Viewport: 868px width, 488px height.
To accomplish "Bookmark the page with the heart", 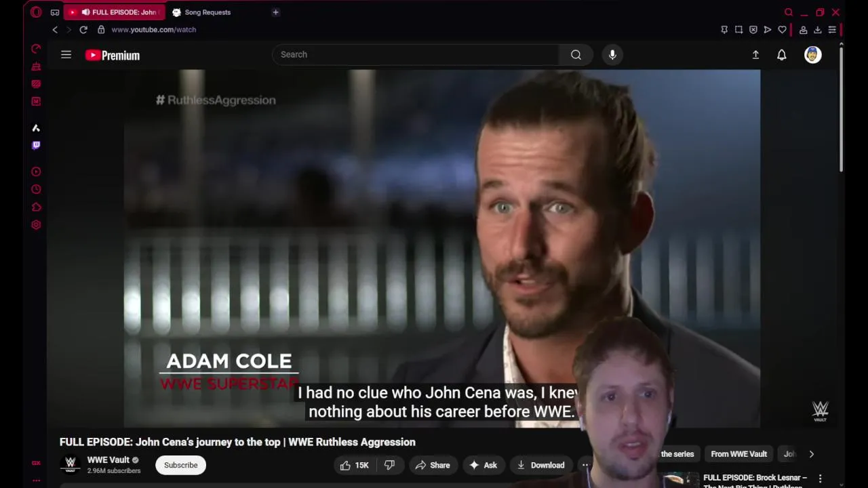I will click(x=782, y=30).
